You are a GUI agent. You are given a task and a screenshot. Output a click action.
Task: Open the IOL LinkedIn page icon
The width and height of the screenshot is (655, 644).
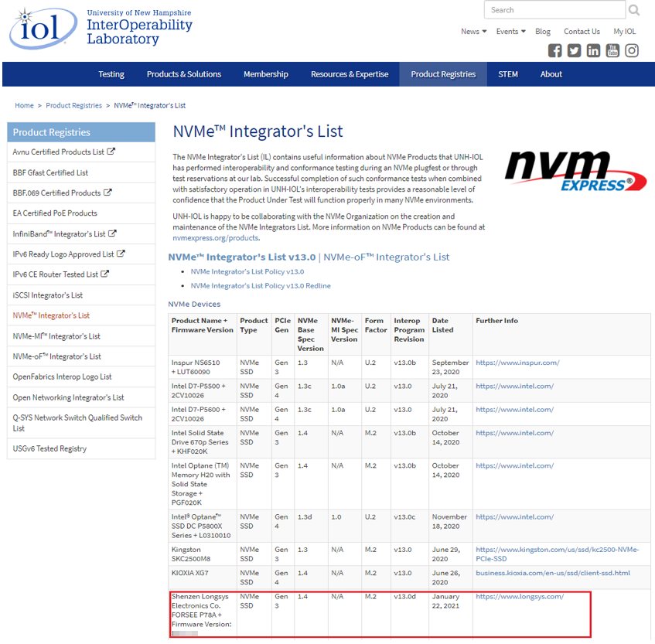[593, 50]
